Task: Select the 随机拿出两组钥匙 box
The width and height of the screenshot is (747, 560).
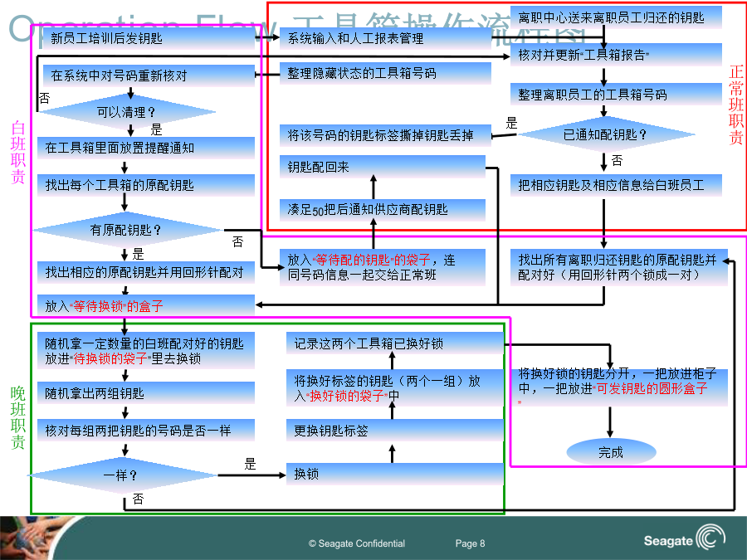Action: click(x=146, y=393)
